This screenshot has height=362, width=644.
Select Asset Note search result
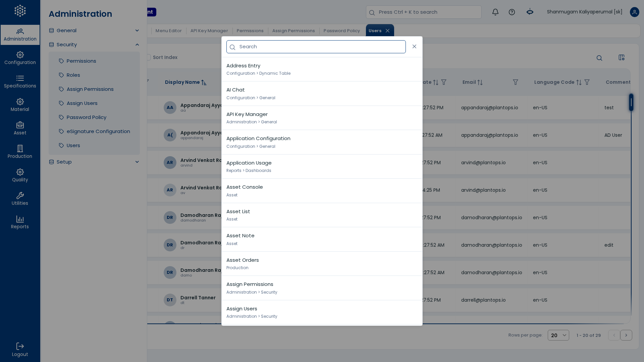[x=322, y=239]
